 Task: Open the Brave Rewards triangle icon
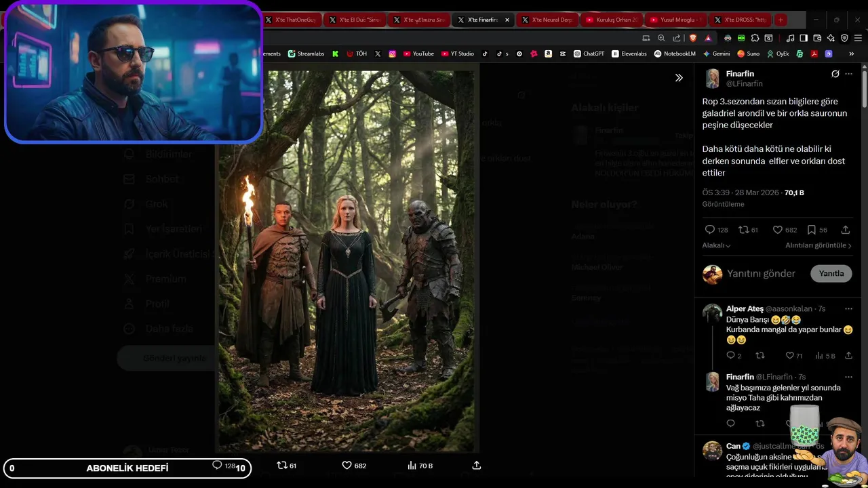pyautogui.click(x=708, y=38)
